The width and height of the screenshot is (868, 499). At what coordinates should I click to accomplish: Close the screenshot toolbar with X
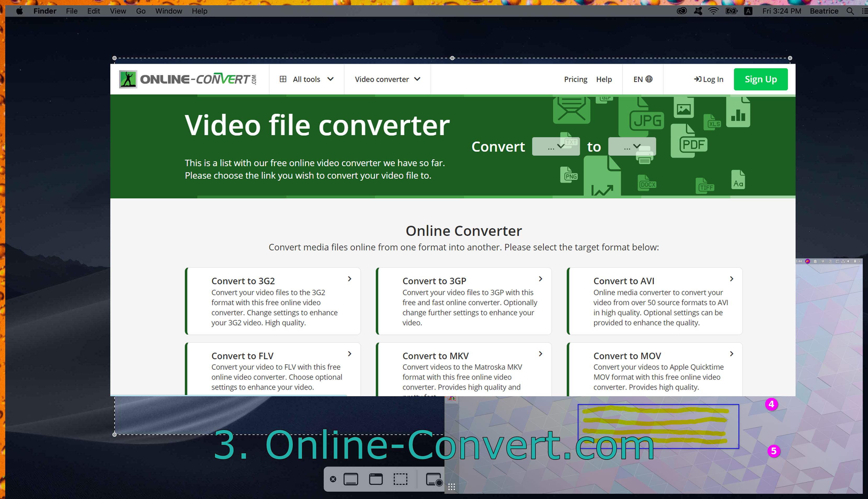coord(333,479)
